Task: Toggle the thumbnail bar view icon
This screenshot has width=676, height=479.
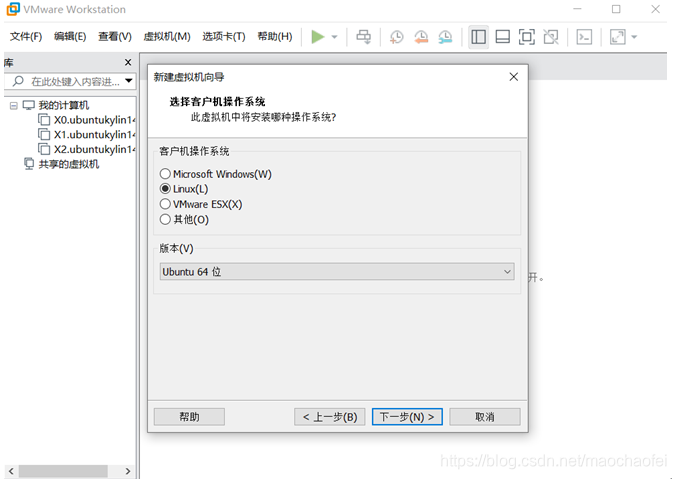Action: 503,37
